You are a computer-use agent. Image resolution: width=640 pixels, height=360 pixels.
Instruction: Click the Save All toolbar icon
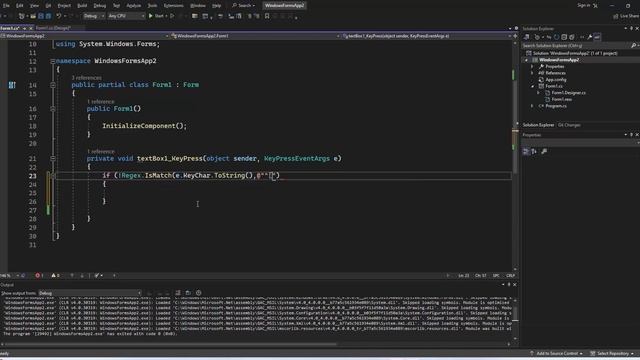48,16
